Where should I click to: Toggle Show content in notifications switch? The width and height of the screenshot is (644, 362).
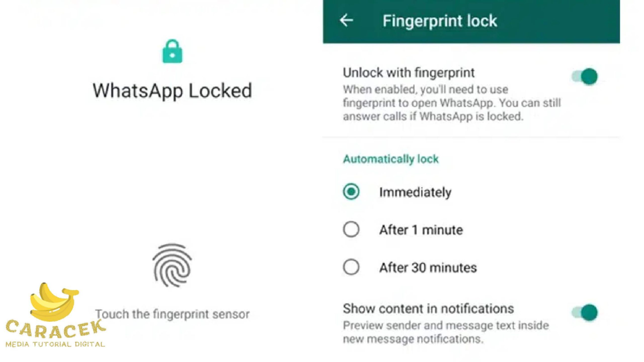pos(585,312)
